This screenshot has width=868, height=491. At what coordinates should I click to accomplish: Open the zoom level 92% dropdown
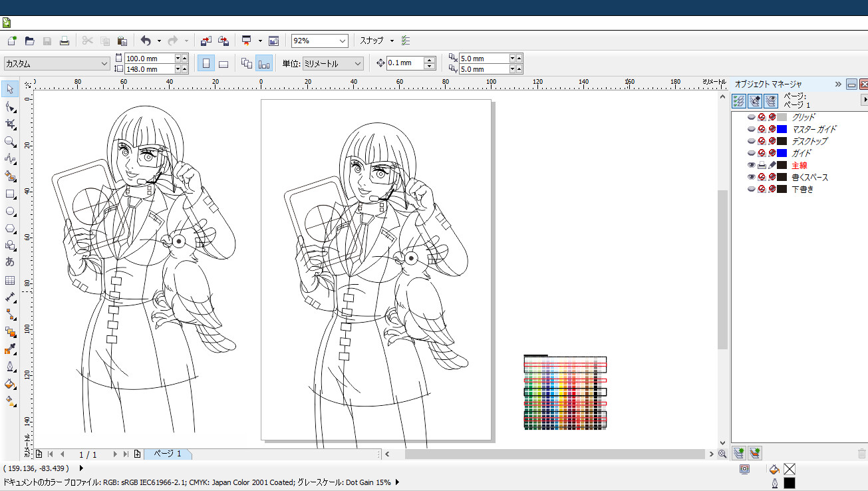[x=343, y=41]
